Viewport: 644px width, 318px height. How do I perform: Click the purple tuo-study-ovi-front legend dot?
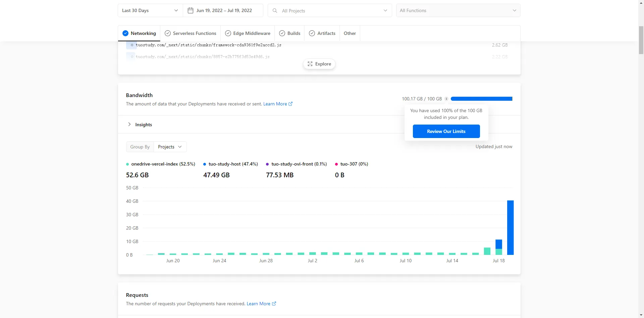click(x=267, y=164)
